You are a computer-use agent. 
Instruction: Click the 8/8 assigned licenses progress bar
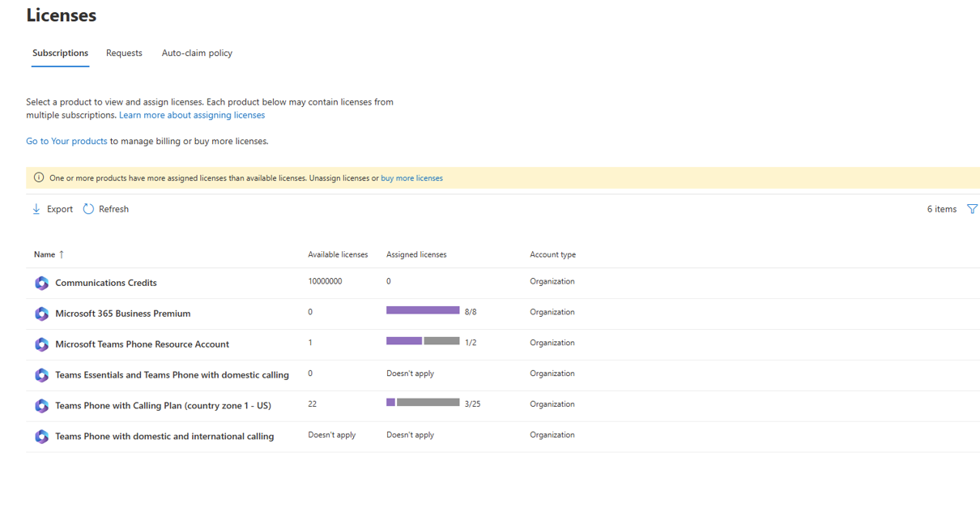(x=423, y=310)
